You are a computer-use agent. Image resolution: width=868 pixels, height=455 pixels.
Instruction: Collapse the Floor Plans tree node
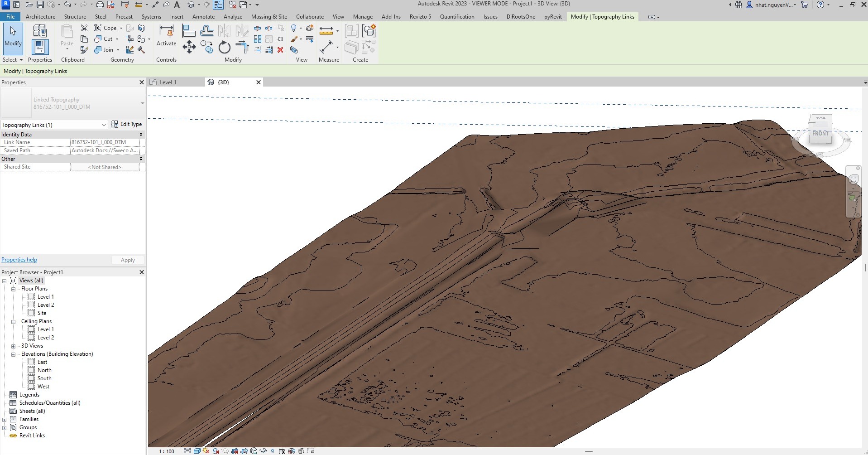coord(13,289)
